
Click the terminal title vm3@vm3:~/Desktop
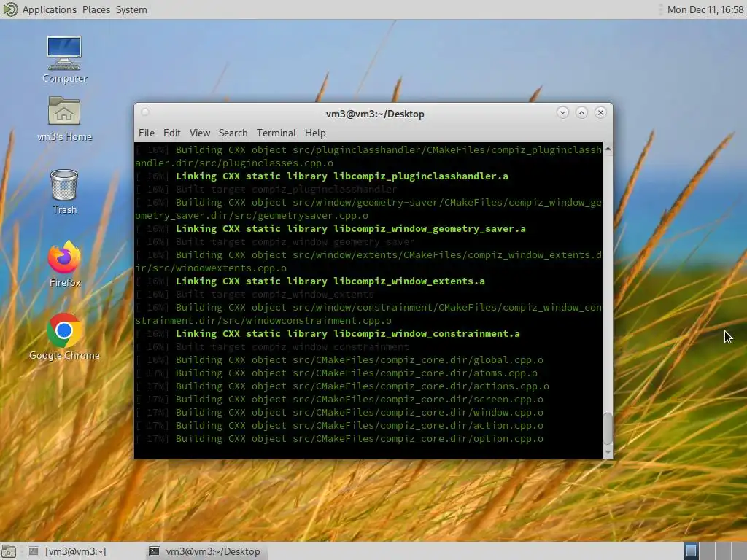click(375, 114)
